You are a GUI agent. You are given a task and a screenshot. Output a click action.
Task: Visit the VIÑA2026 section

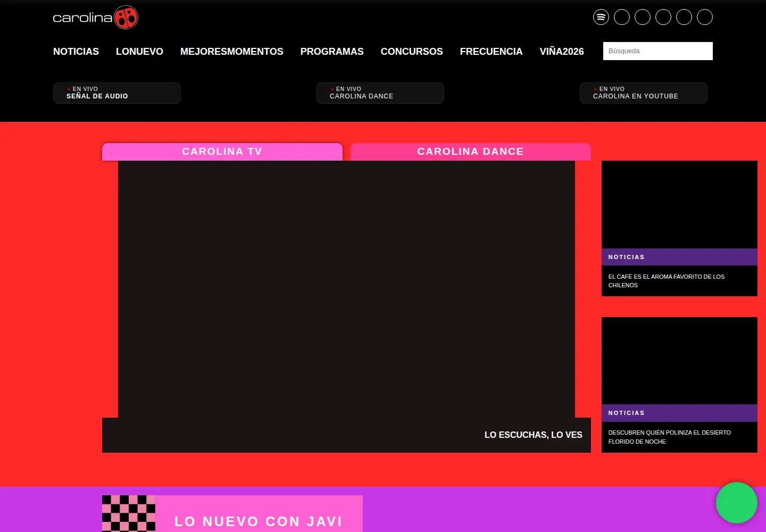coord(562,52)
